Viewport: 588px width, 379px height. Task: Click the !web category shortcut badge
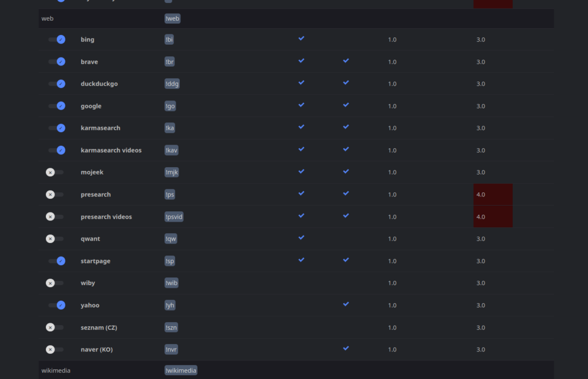tap(173, 18)
